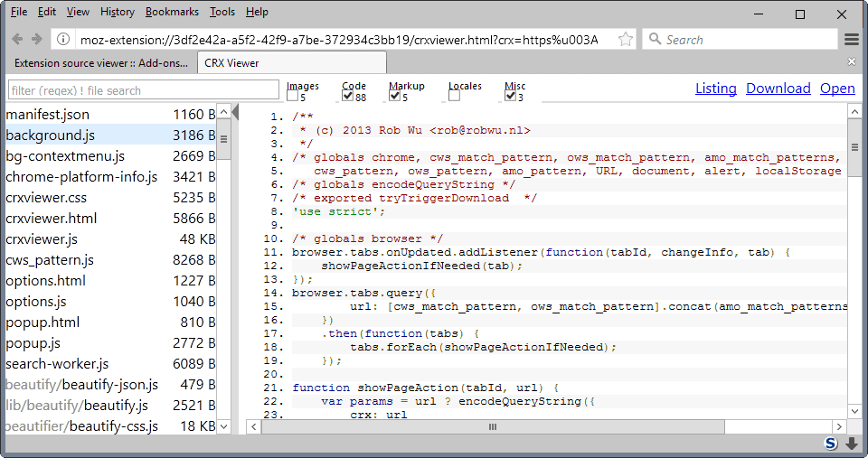
Task: Open chrome-platform-info.js file
Action: tap(110, 176)
